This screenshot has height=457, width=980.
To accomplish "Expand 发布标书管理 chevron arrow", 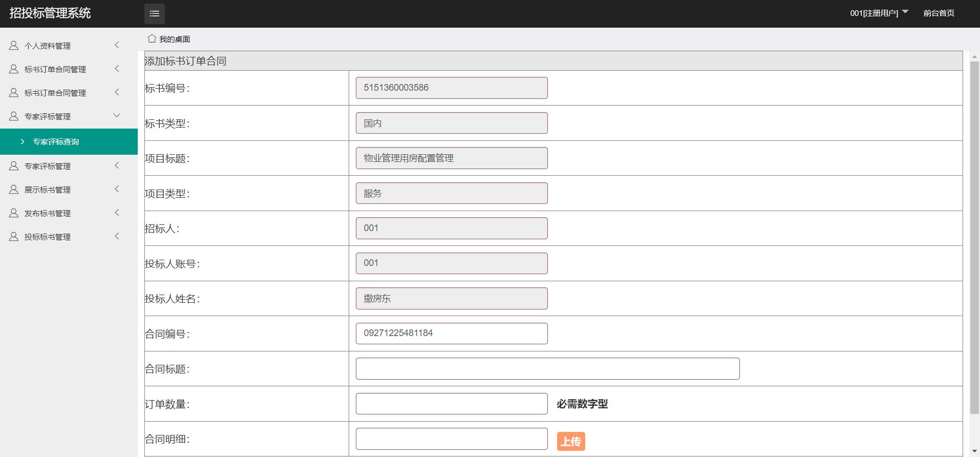I will [117, 213].
